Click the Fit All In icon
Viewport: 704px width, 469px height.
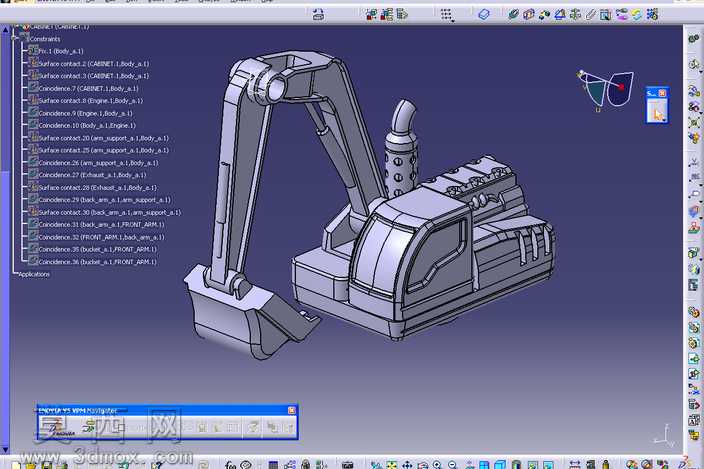coord(392,465)
